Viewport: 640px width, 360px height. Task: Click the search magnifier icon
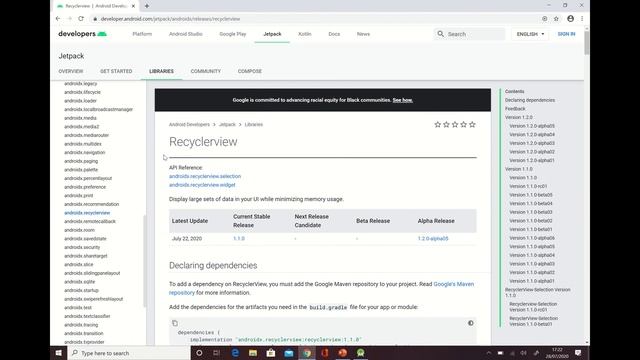click(440, 34)
